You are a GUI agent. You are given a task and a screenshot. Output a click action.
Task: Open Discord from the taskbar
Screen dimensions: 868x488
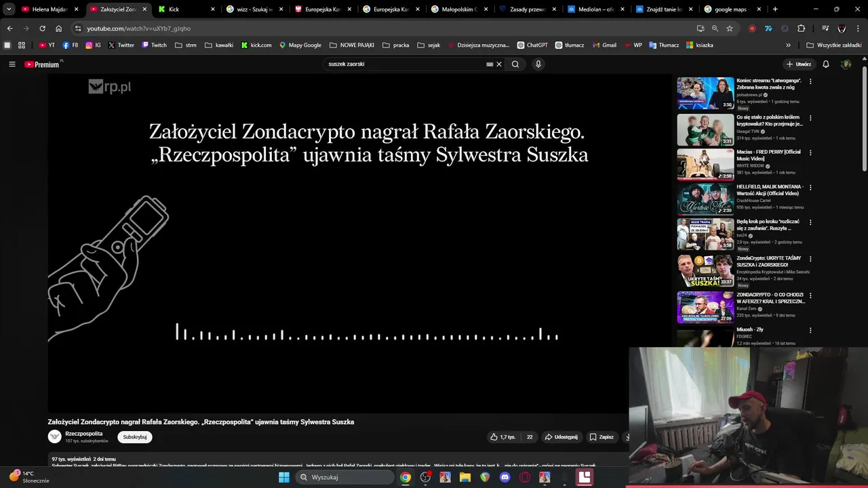(505, 477)
